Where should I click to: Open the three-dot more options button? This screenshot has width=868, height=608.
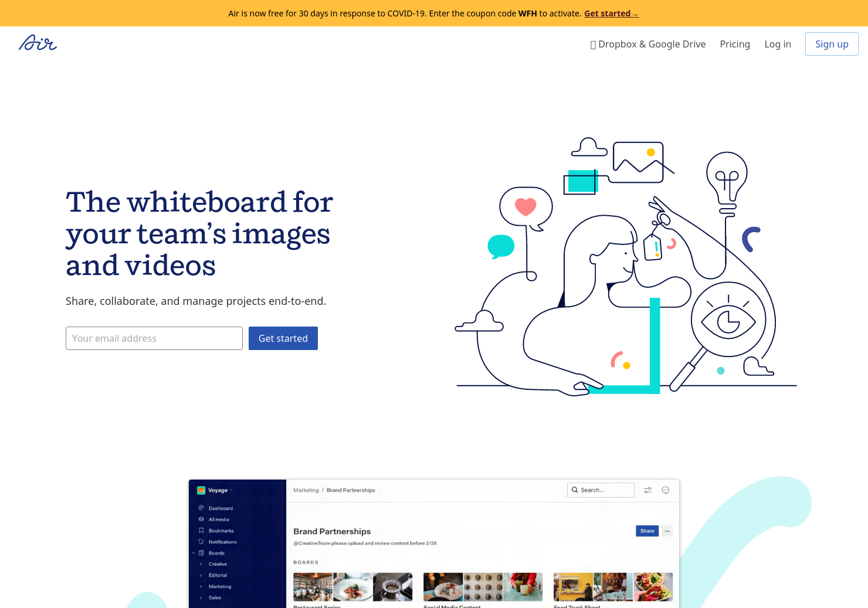pyautogui.click(x=667, y=531)
